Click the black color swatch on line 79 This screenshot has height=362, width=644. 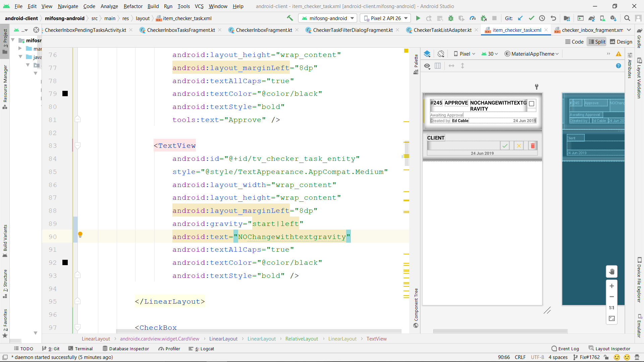pos(65,94)
